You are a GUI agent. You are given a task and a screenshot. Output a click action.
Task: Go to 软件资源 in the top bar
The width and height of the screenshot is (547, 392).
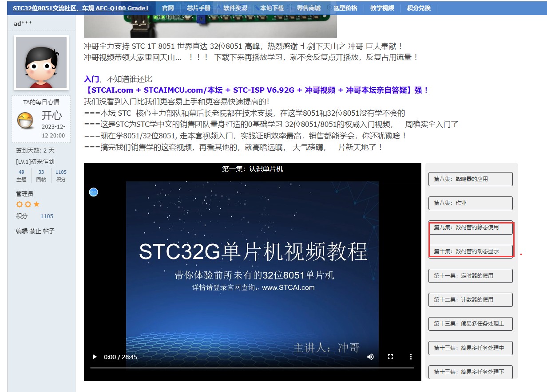(235, 8)
